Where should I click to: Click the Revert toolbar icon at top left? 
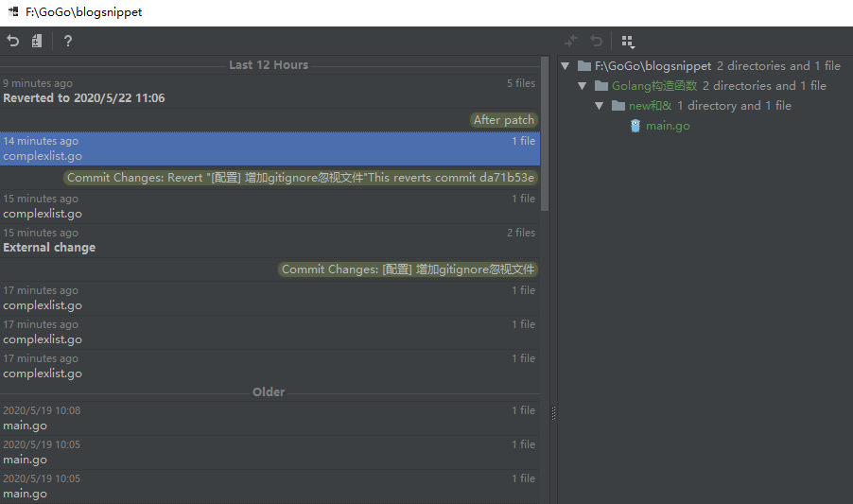(x=13, y=41)
